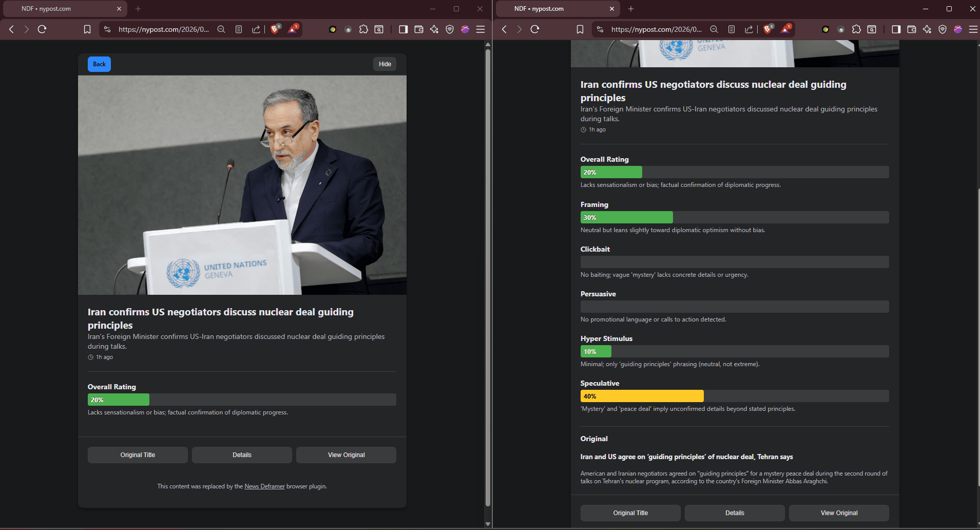Toggle reader mode in right window address bar
The height and width of the screenshot is (530, 980).
(732, 29)
